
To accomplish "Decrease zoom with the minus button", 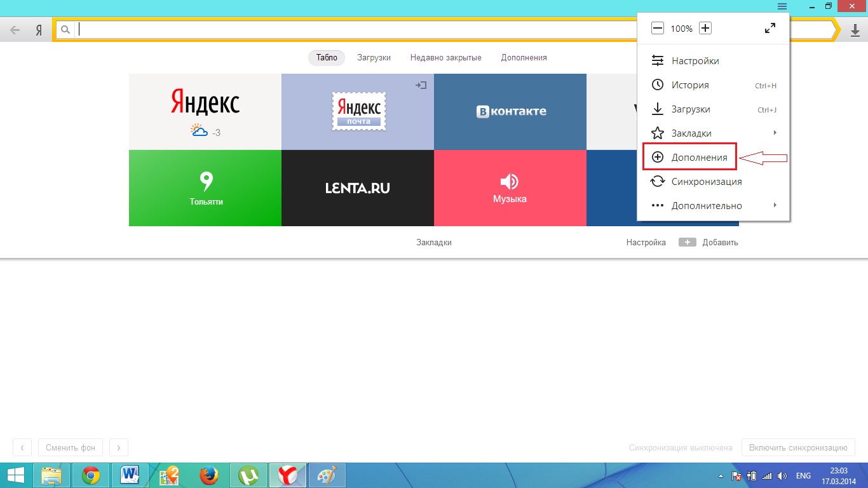I will pos(658,28).
